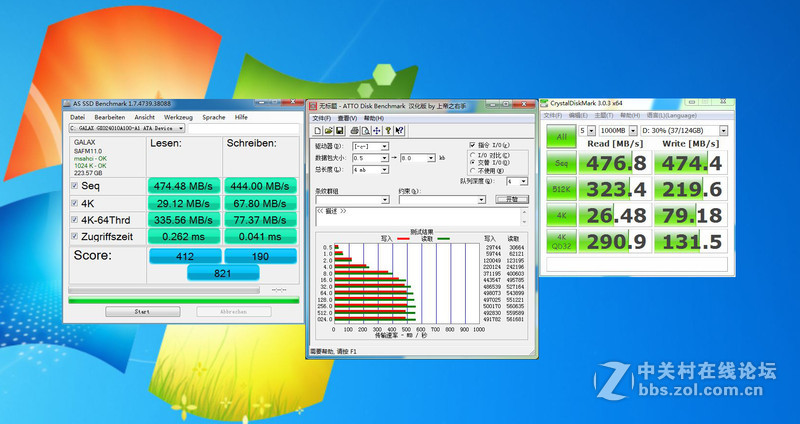800x424 pixels.
Task: Click the Print Preview icon in ATTO toolbar
Action: [366, 130]
